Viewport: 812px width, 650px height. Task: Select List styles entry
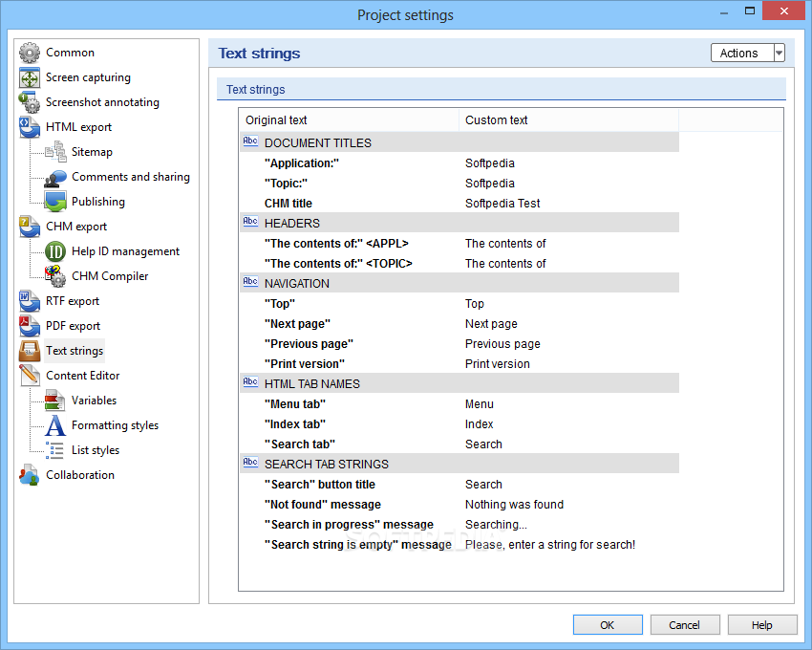(96, 450)
